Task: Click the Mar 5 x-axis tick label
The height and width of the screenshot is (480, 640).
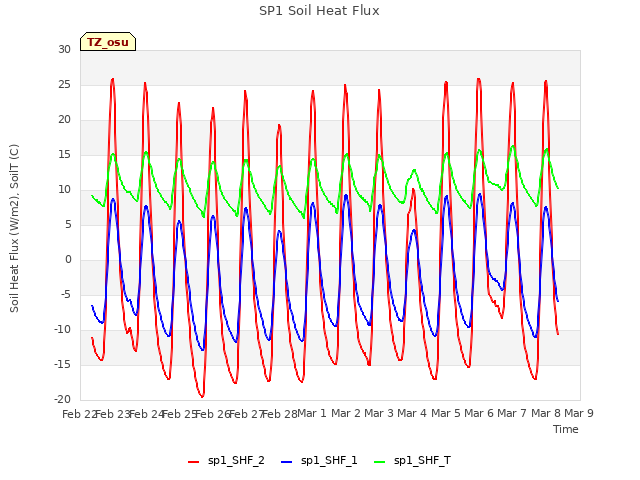Action: [x=445, y=413]
